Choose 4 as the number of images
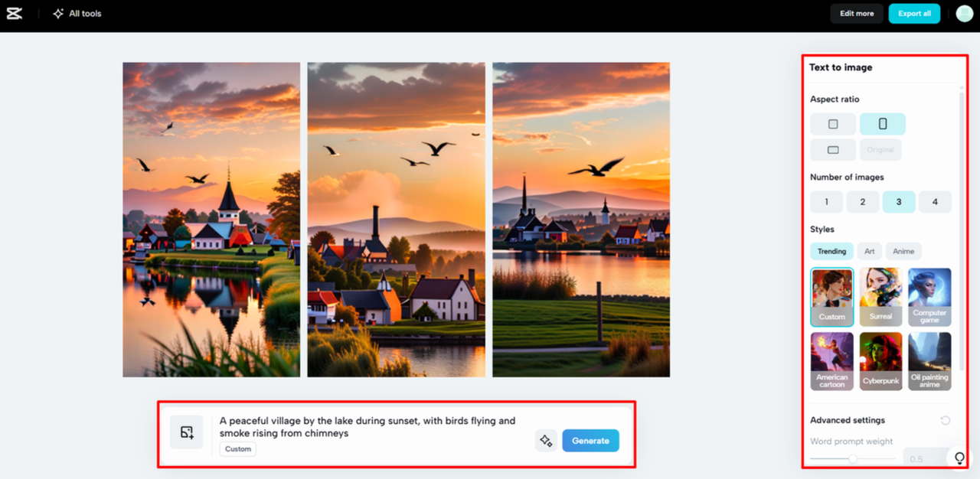980x479 pixels. [x=935, y=201]
